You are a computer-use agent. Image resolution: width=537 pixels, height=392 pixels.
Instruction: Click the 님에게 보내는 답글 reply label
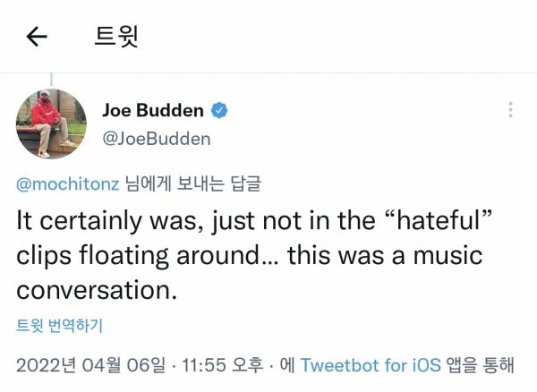tap(192, 185)
